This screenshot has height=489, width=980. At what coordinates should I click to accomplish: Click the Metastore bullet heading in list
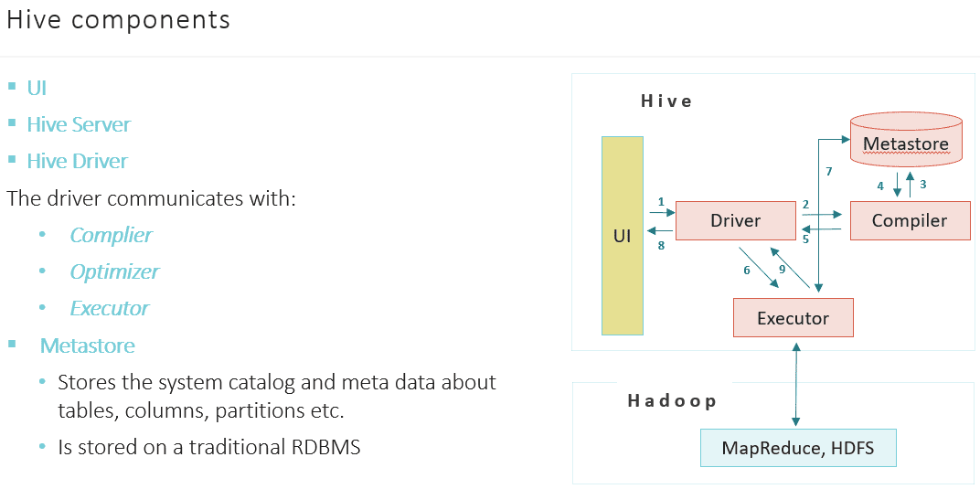[x=87, y=345]
